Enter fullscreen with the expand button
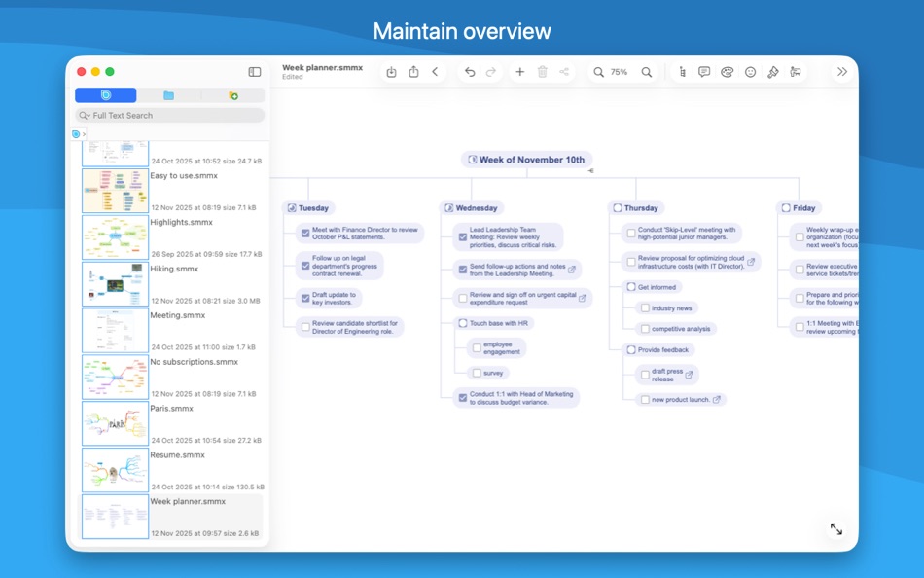This screenshot has width=924, height=578. pyautogui.click(x=836, y=529)
